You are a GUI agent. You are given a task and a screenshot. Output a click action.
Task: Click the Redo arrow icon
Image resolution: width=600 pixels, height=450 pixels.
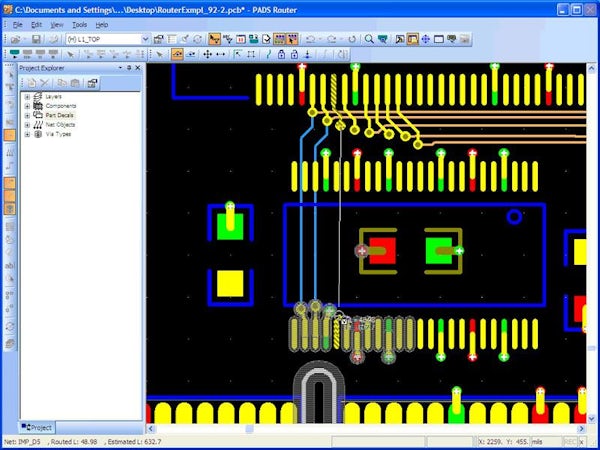[331, 39]
